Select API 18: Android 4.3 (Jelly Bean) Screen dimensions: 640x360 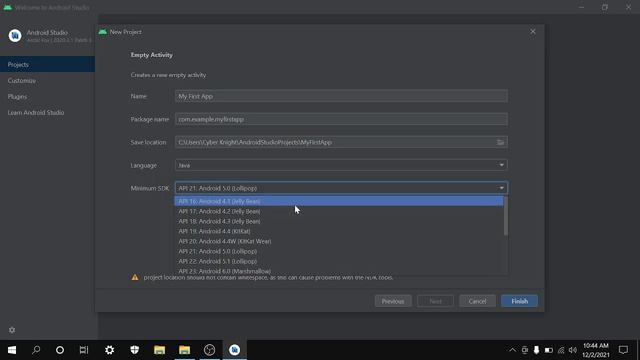pyautogui.click(x=339, y=221)
